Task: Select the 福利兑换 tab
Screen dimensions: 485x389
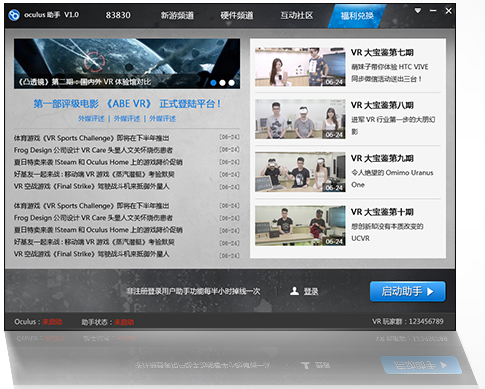Action: pos(357,16)
